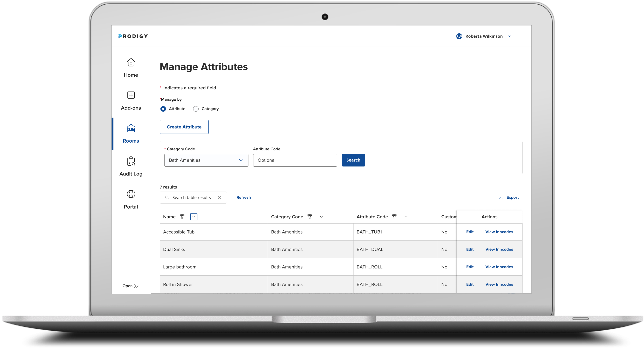Click the Create Attribute button
This screenshot has height=356, width=644.
pyautogui.click(x=184, y=127)
